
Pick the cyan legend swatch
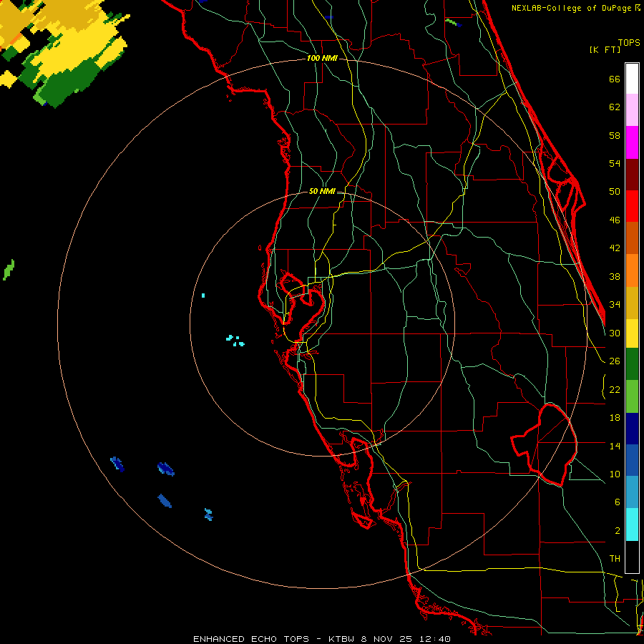pyautogui.click(x=632, y=525)
